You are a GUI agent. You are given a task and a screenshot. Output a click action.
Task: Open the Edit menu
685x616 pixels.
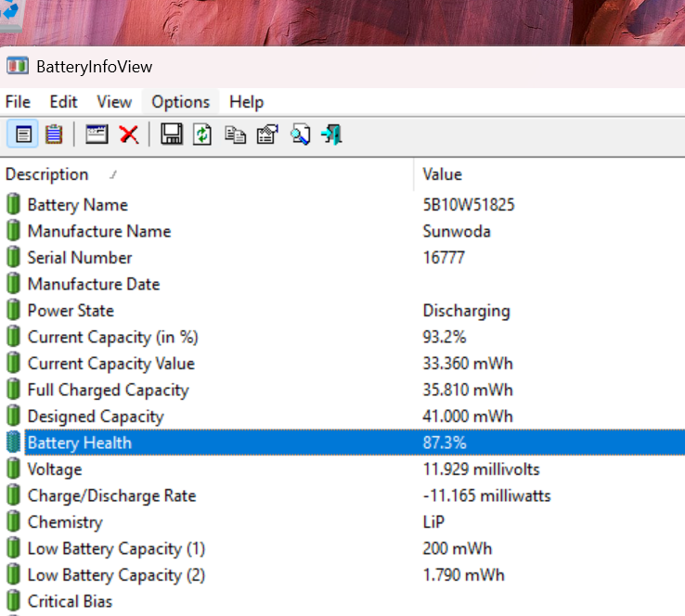[63, 102]
